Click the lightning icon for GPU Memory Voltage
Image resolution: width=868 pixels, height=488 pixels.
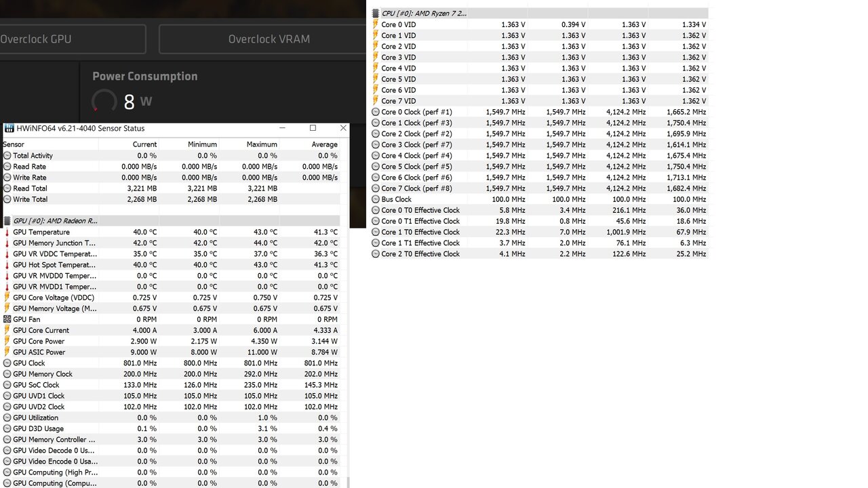coord(7,308)
